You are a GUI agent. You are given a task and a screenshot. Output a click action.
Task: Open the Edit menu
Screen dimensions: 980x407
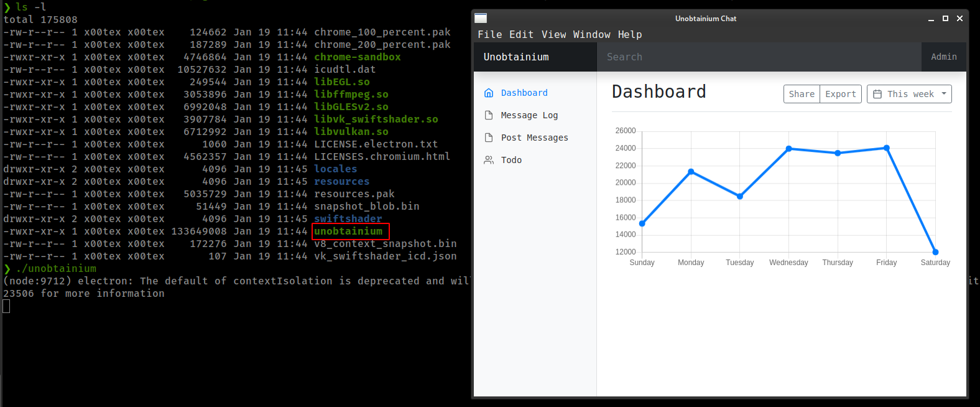click(x=521, y=35)
